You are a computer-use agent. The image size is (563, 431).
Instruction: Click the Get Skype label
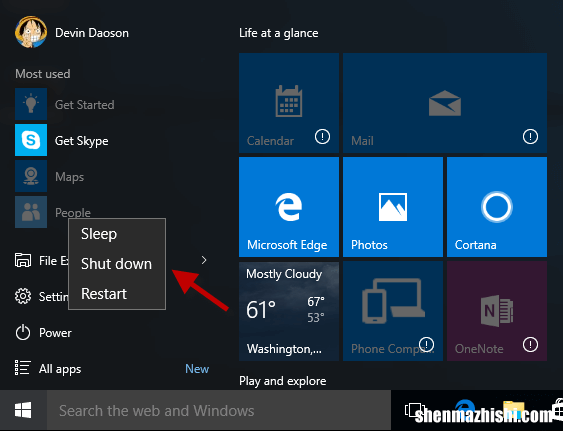click(x=82, y=141)
